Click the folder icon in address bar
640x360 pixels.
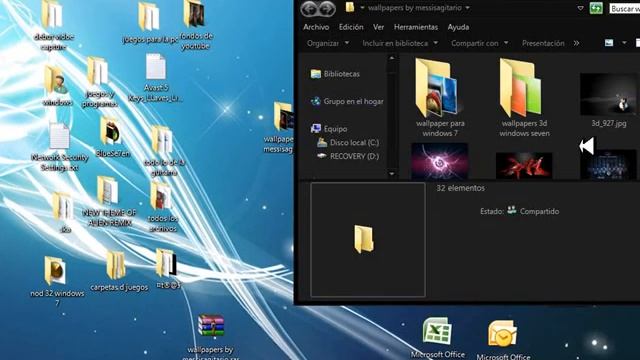click(350, 7)
